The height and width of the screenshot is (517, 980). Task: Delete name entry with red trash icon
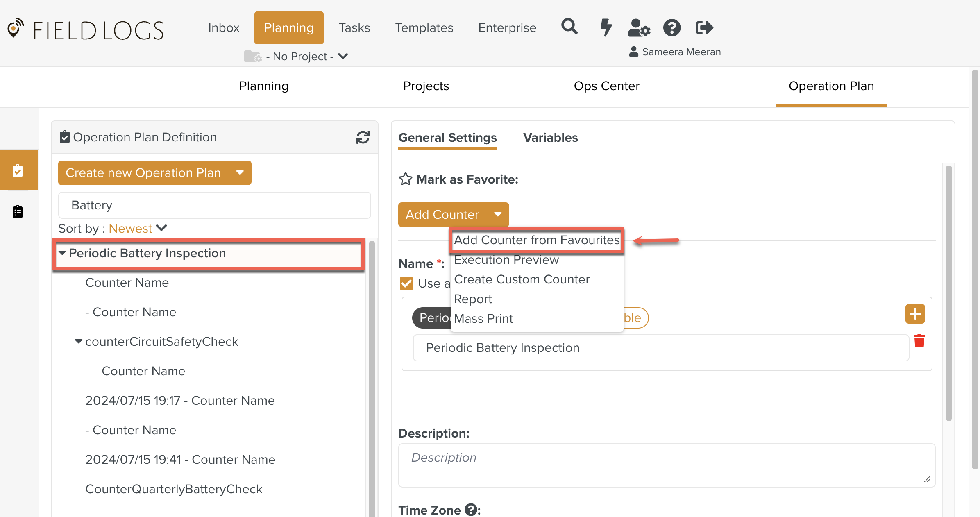tap(919, 341)
